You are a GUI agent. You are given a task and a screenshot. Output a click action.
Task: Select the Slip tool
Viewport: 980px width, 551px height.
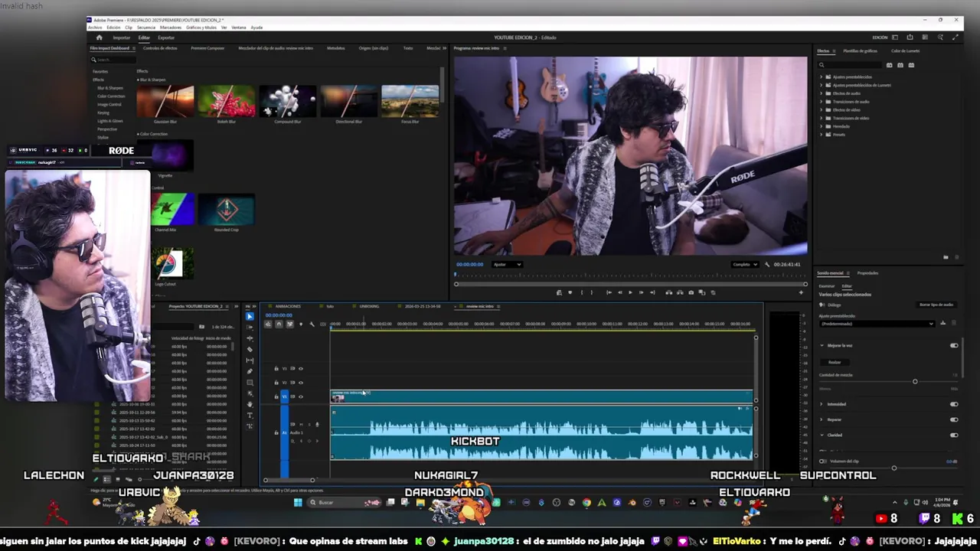(250, 360)
